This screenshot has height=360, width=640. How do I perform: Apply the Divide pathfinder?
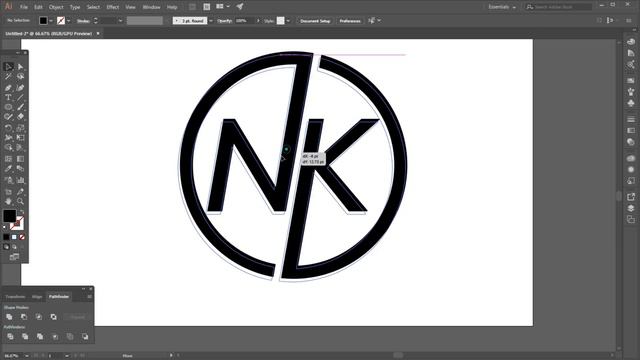click(10, 336)
